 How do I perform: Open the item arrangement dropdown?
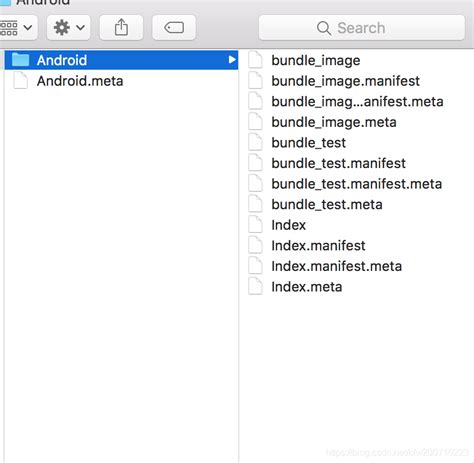pos(17,28)
